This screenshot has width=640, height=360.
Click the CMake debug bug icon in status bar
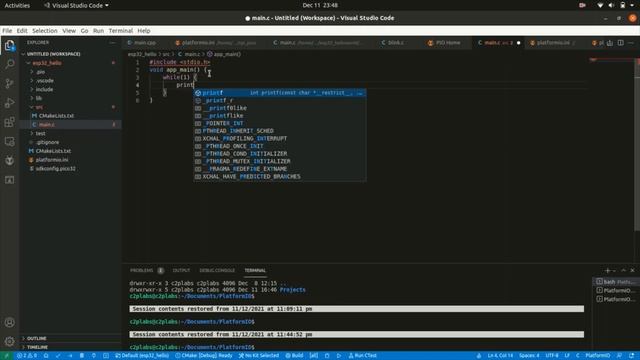(327, 356)
